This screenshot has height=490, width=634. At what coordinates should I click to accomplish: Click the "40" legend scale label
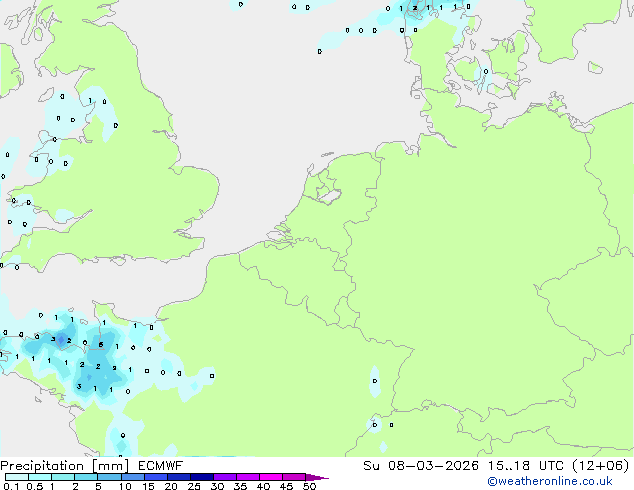pos(263,486)
